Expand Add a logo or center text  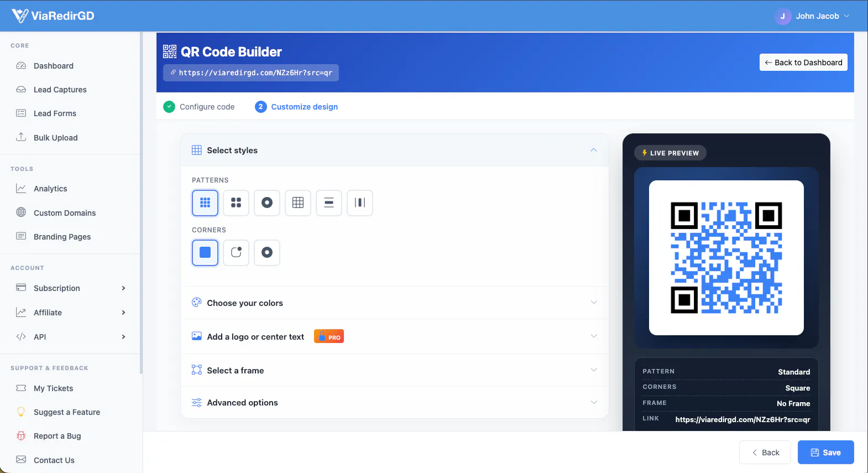[x=395, y=336]
